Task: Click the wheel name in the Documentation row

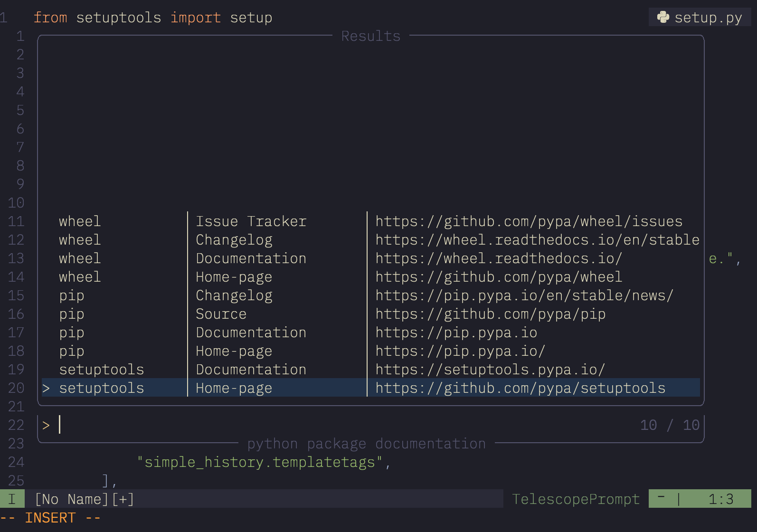Action: (80, 258)
